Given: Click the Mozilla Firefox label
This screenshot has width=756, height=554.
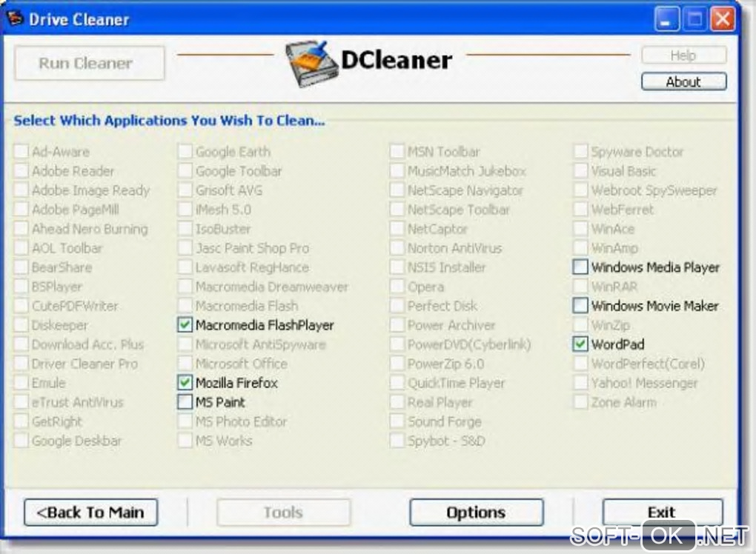Looking at the screenshot, I should coord(236,383).
